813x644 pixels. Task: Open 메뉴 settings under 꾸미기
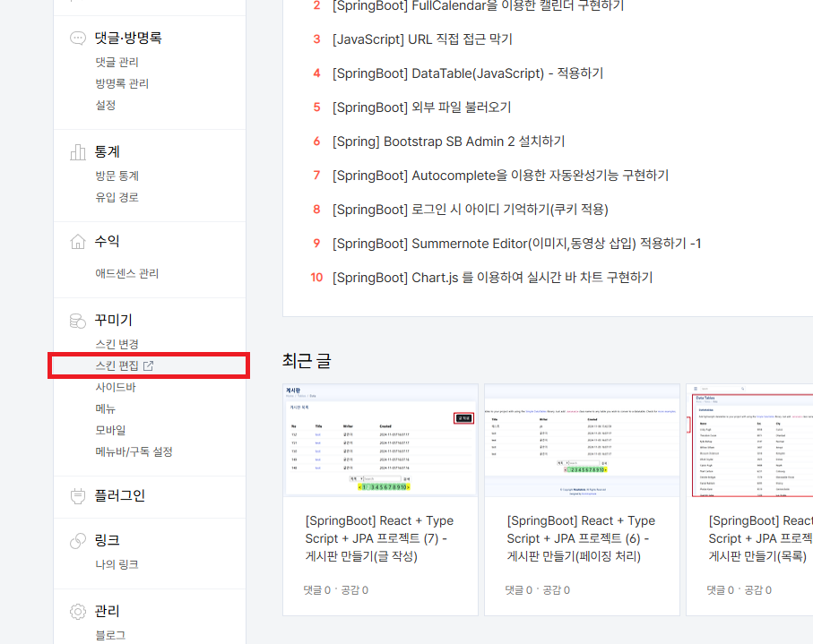point(105,408)
